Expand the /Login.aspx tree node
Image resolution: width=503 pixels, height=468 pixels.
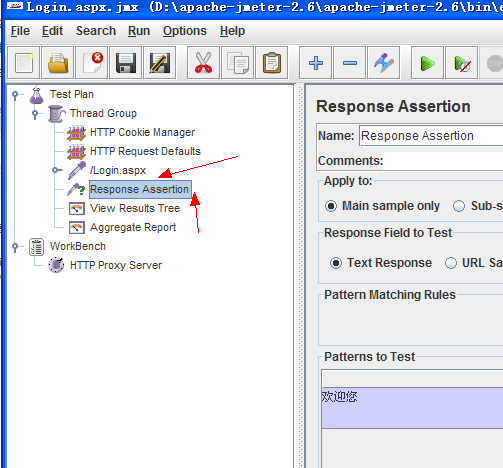click(x=56, y=170)
